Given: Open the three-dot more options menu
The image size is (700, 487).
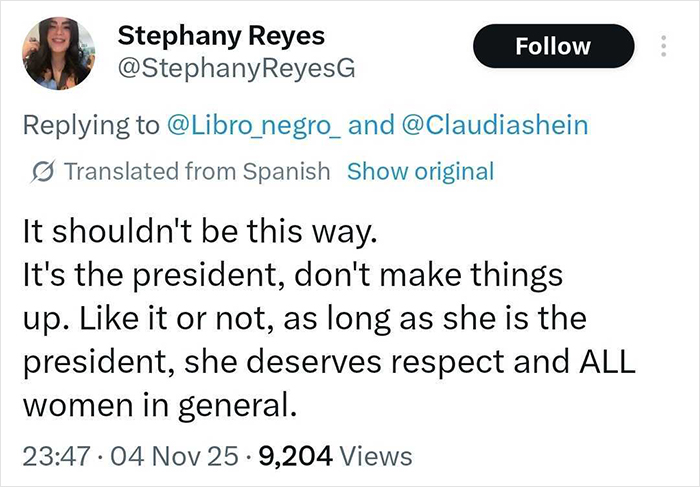Looking at the screenshot, I should point(662,47).
